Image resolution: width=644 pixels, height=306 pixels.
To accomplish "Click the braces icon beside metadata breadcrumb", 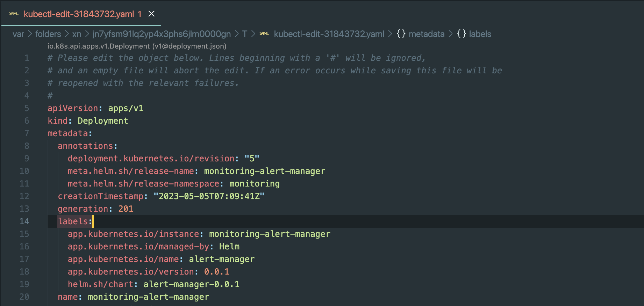I will 401,34.
